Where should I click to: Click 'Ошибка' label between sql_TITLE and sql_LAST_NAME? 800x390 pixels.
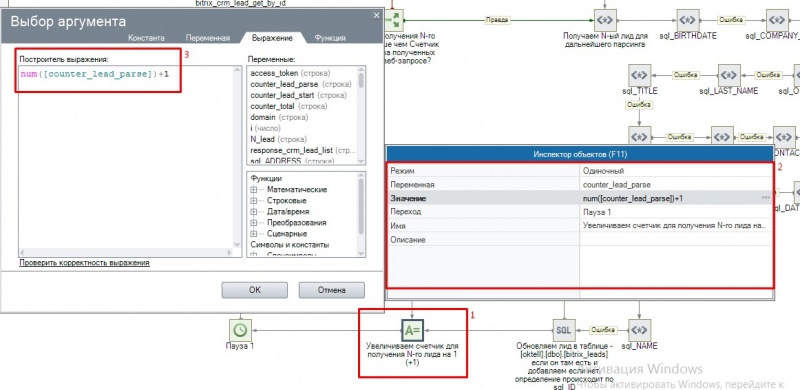(685, 75)
